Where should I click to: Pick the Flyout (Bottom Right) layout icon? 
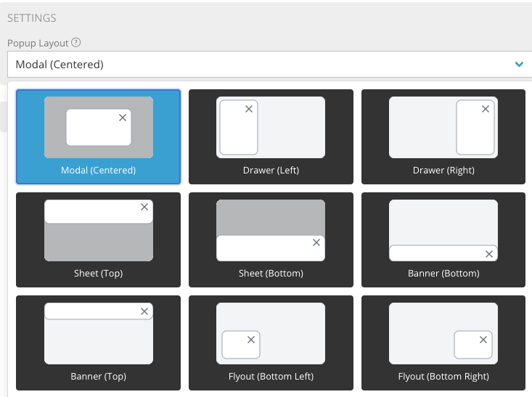[x=443, y=333]
